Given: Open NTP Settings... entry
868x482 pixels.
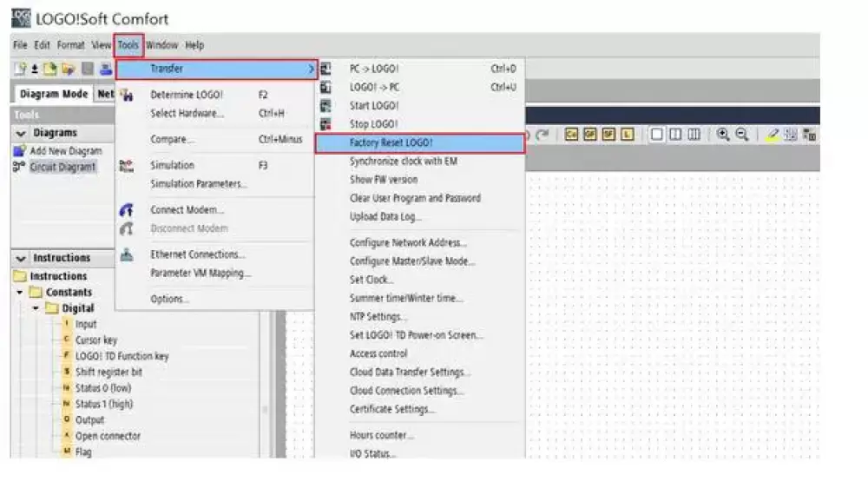Looking at the screenshot, I should point(420,316).
